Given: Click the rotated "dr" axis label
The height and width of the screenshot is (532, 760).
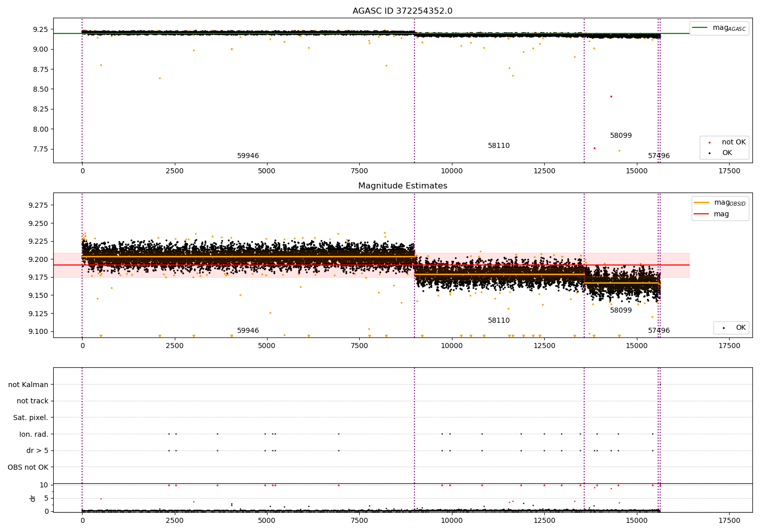Looking at the screenshot, I should coord(33,498).
